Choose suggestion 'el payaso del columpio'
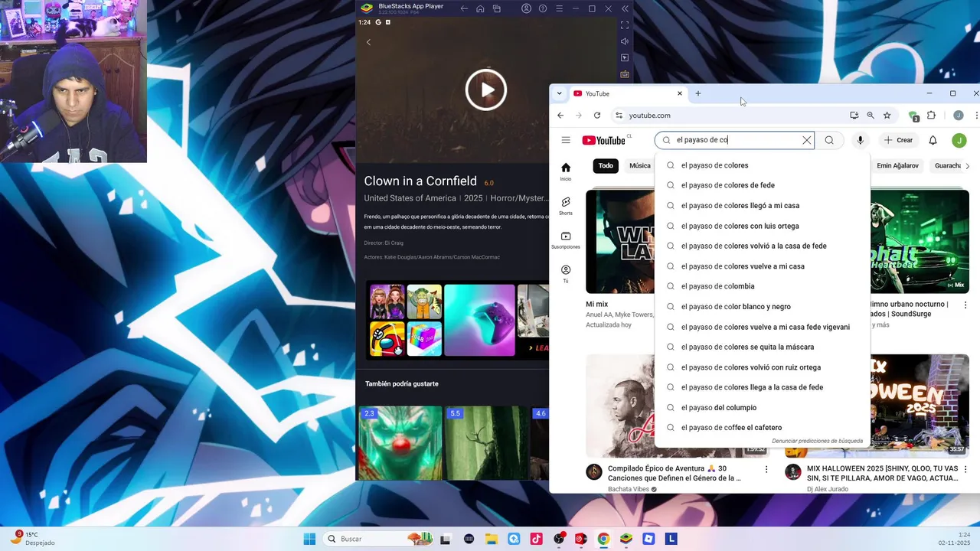 762,408
